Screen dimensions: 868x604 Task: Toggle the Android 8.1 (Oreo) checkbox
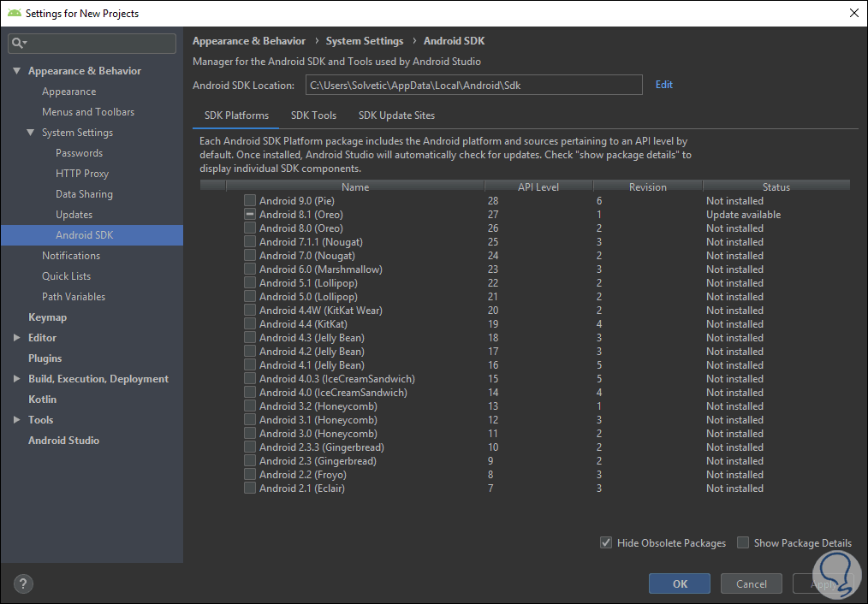point(250,215)
